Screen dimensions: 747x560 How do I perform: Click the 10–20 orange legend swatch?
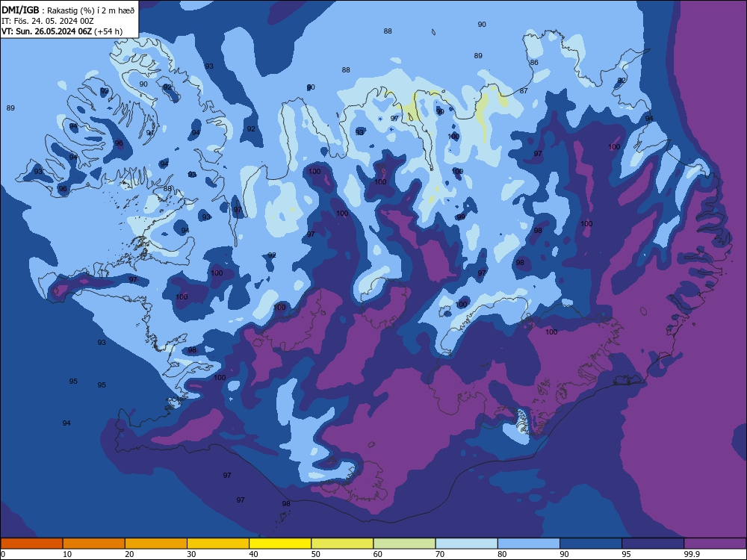[x=94, y=544]
